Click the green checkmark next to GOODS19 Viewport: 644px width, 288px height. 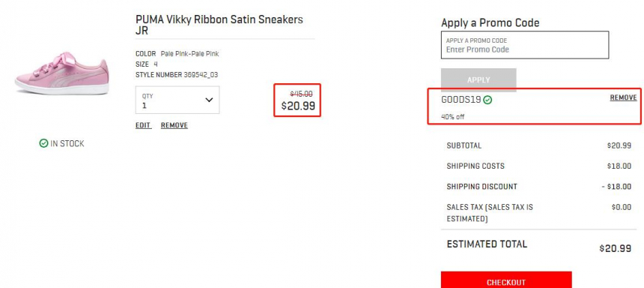[x=487, y=100]
